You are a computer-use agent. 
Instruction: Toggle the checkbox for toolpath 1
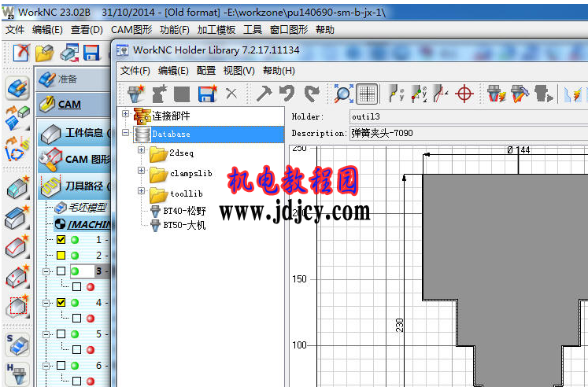[x=61, y=239]
